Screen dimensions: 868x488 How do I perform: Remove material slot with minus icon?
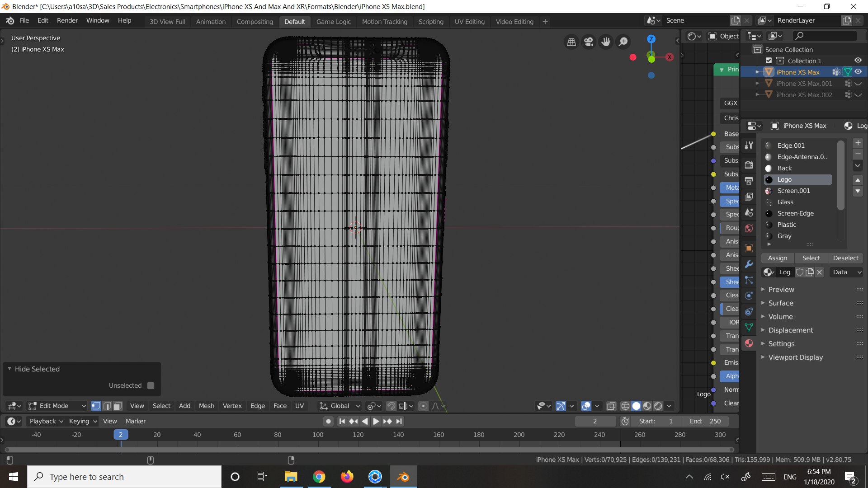click(858, 154)
